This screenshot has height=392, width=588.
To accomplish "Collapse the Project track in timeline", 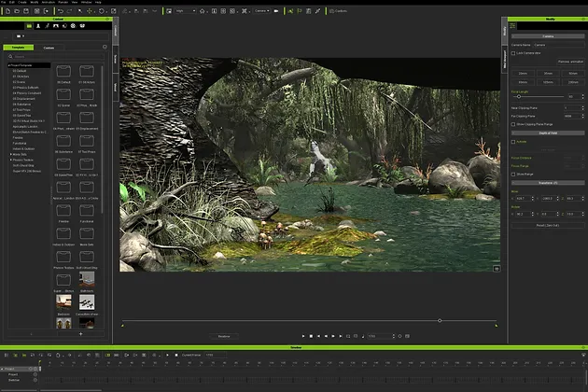I will point(2,369).
